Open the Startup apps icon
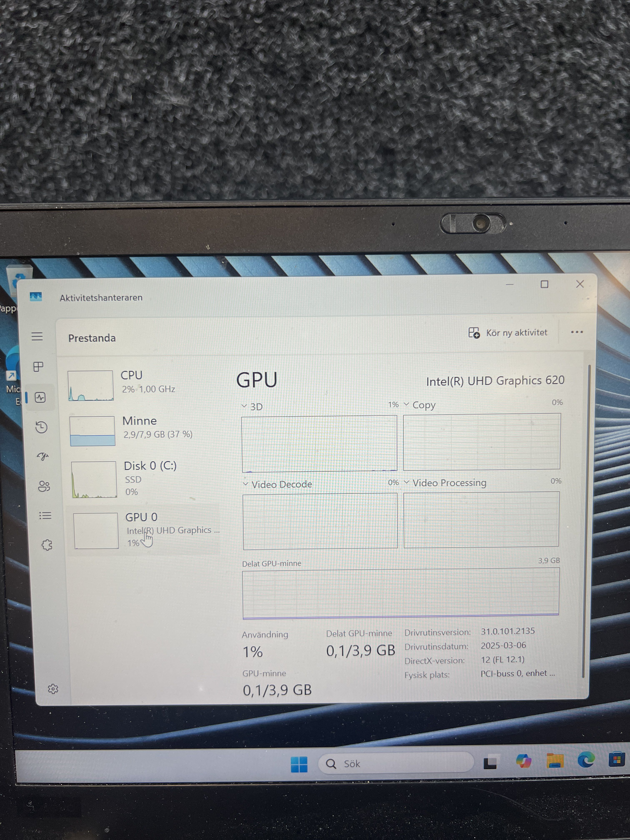Viewport: 630px width, 840px height. pos(42,456)
